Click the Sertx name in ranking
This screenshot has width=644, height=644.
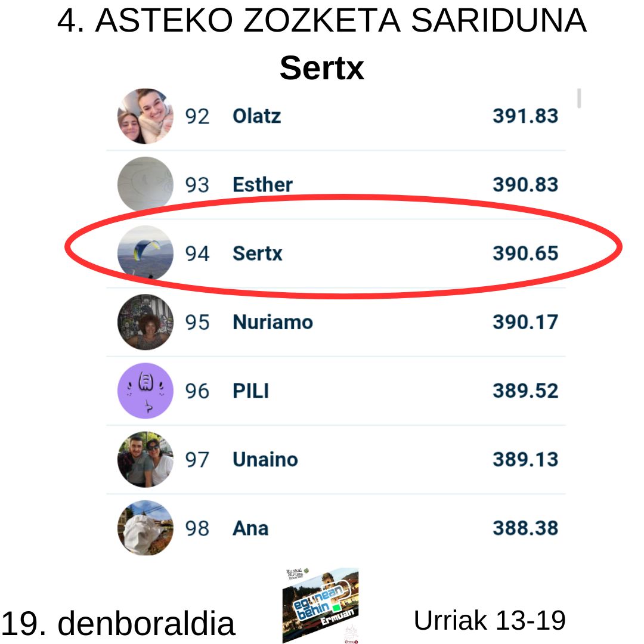257,253
